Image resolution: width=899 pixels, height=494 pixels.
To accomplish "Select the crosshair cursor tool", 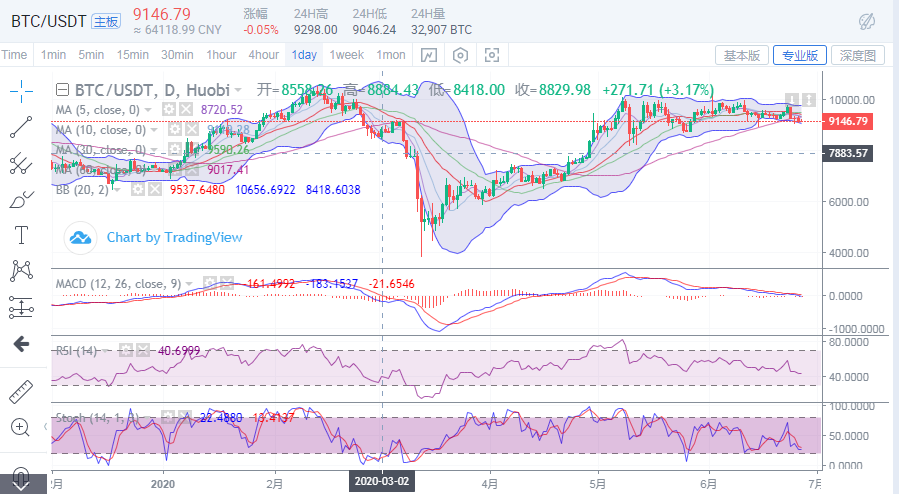I will point(21,92).
